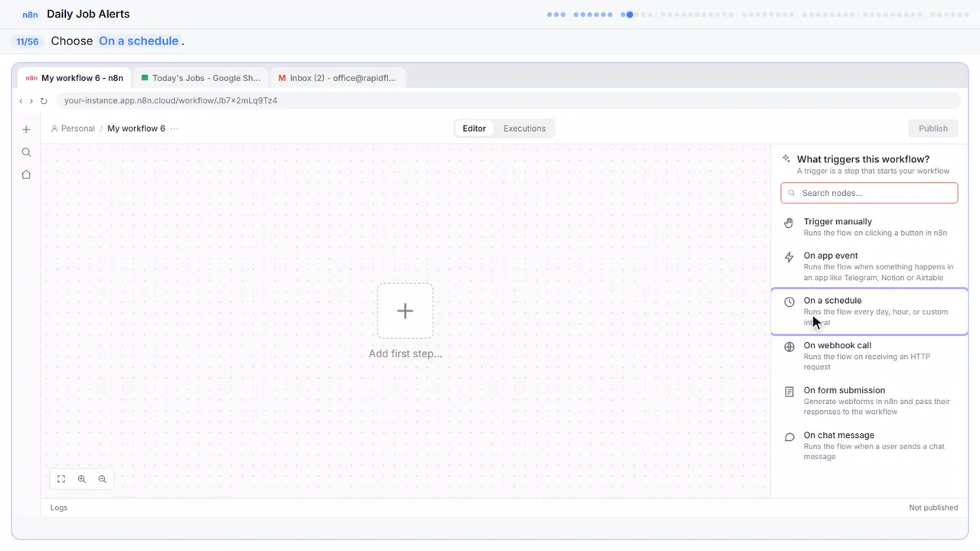This screenshot has width=980, height=551.
Task: Reload the browser page
Action: pyautogui.click(x=44, y=101)
